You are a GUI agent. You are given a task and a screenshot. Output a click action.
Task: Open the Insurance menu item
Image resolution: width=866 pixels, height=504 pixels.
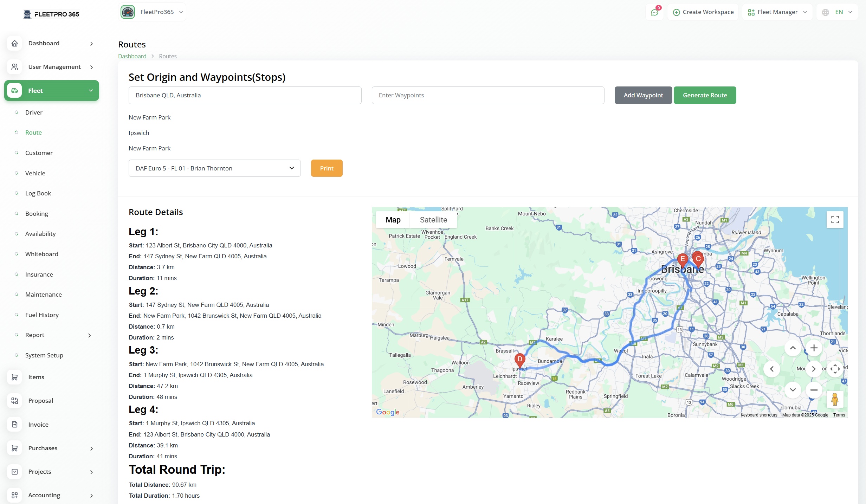pos(39,274)
